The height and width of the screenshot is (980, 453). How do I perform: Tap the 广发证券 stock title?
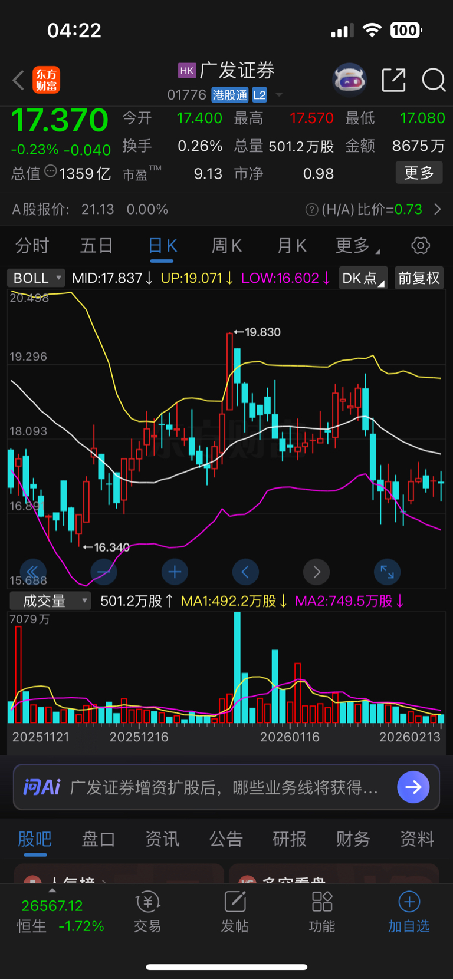(237, 71)
